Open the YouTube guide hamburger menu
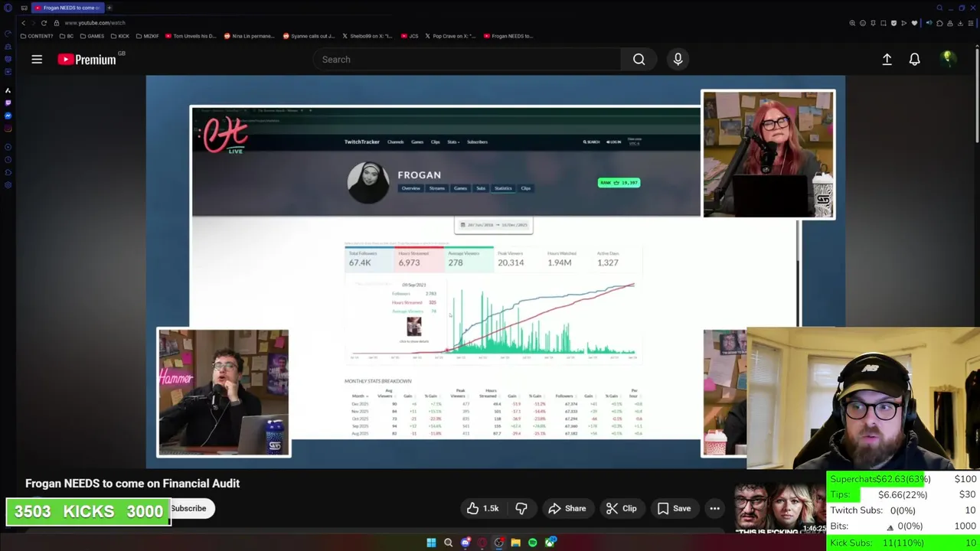The width and height of the screenshot is (980, 551). click(x=37, y=59)
